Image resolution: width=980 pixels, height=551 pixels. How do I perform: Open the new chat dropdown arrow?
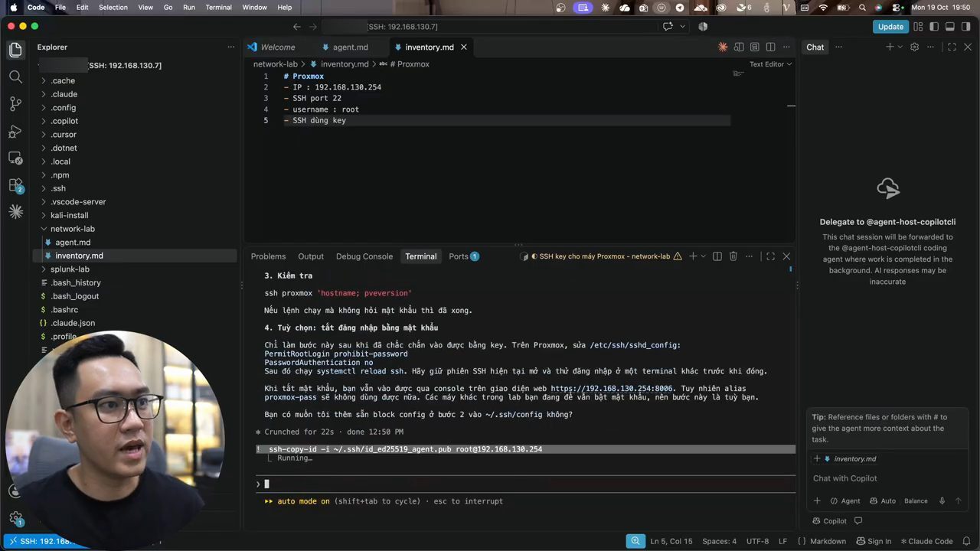click(900, 47)
